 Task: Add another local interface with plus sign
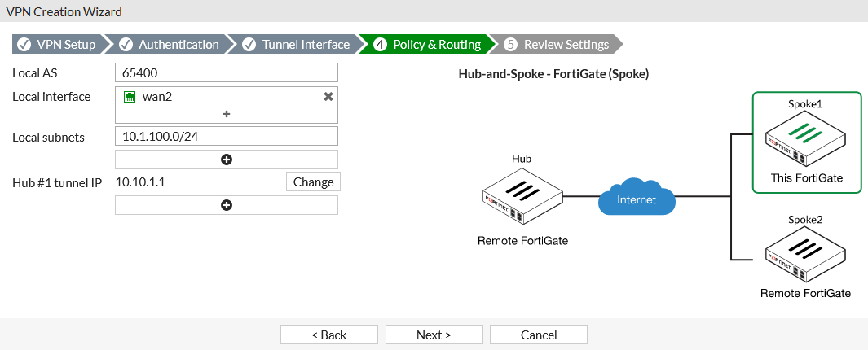[227, 114]
